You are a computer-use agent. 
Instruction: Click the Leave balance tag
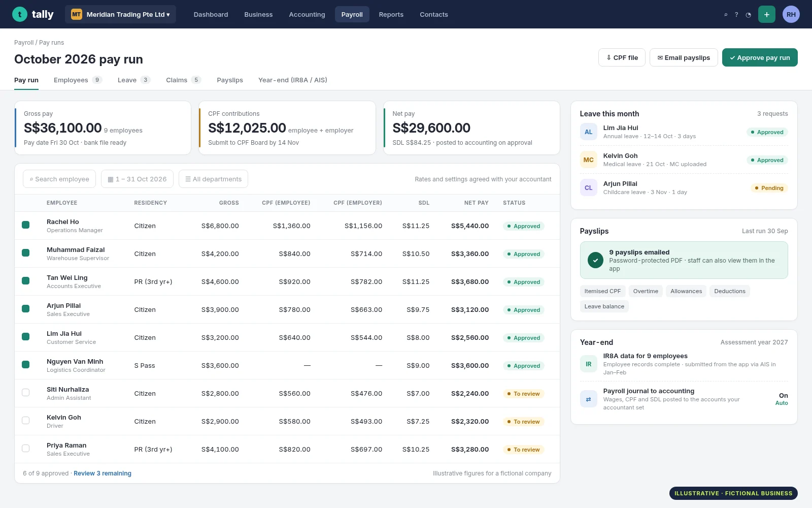coord(604,306)
